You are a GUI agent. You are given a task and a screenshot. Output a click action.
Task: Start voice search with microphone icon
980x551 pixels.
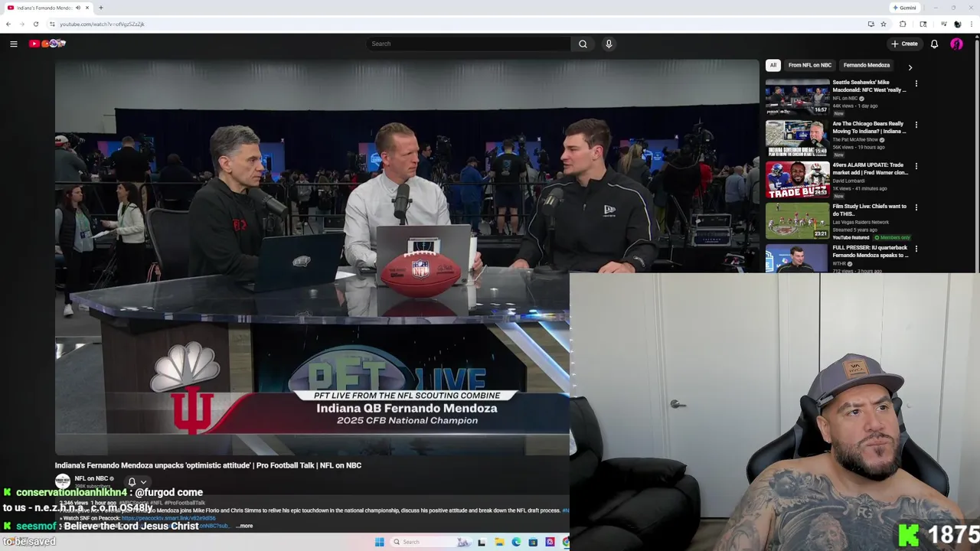[609, 44]
